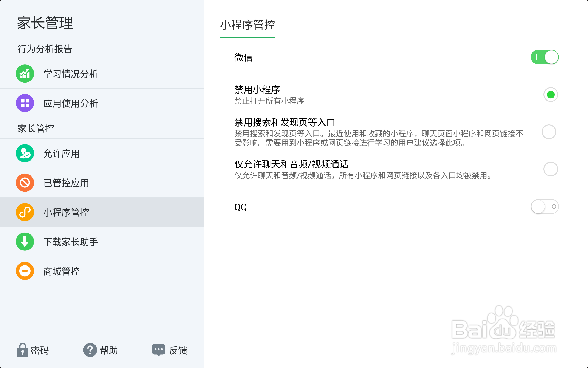This screenshot has height=368, width=588.
Task: Click the 禁用搜索和发现页等入口 option title
Action: (x=285, y=122)
